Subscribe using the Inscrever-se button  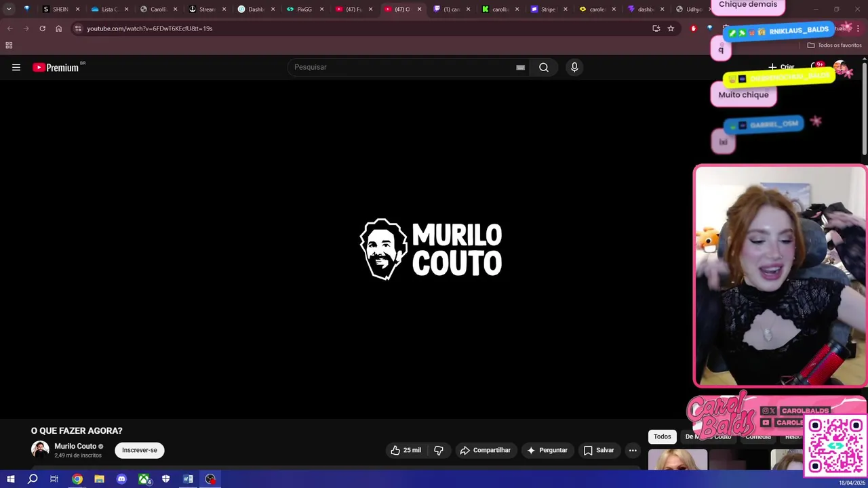pyautogui.click(x=140, y=450)
